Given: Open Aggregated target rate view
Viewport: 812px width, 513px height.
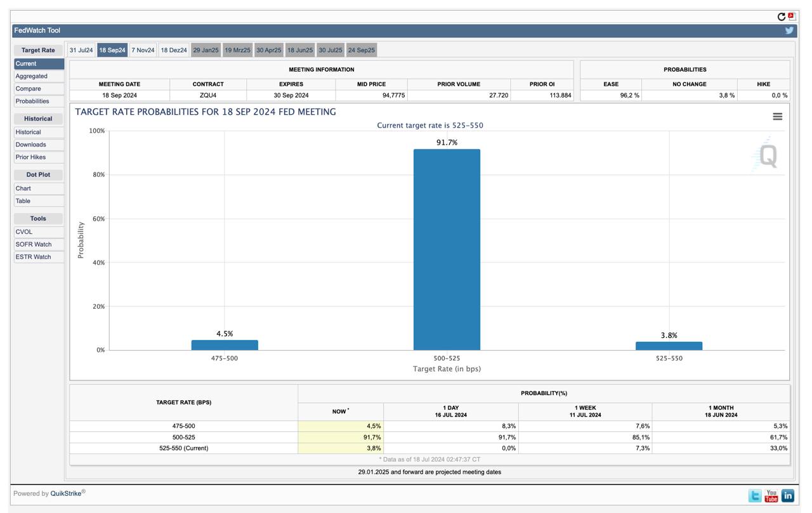Looking at the screenshot, I should coord(32,76).
